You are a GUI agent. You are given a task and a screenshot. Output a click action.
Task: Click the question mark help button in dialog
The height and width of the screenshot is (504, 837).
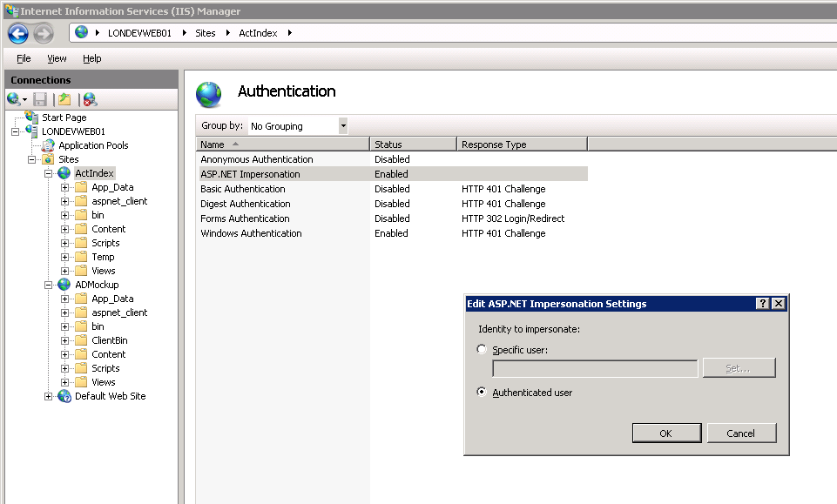[763, 304]
